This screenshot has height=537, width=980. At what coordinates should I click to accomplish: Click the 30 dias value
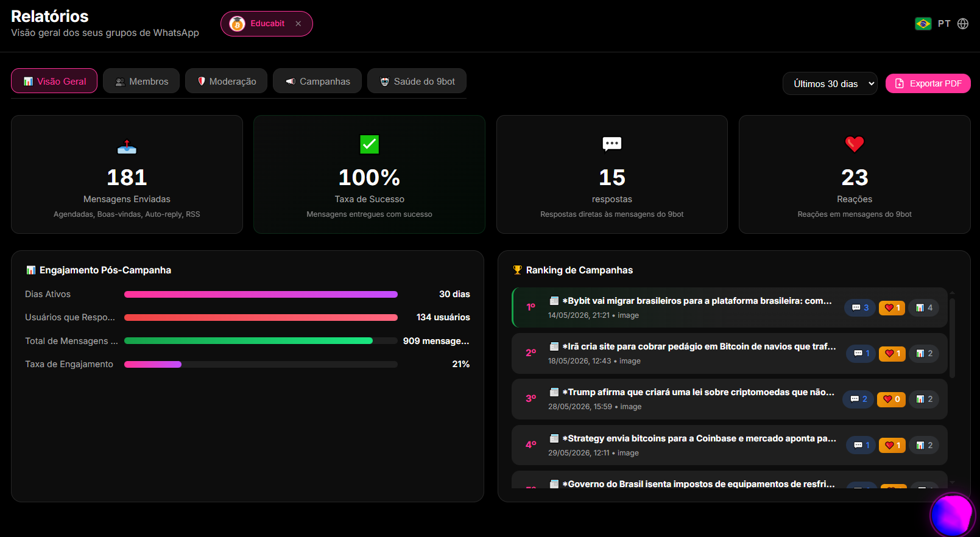click(x=454, y=294)
